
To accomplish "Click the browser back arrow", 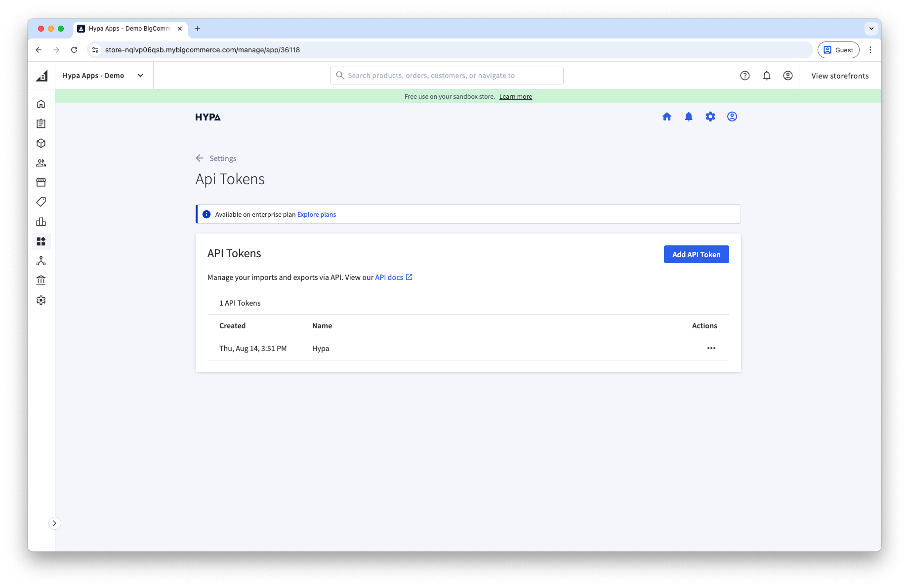I will click(x=39, y=50).
